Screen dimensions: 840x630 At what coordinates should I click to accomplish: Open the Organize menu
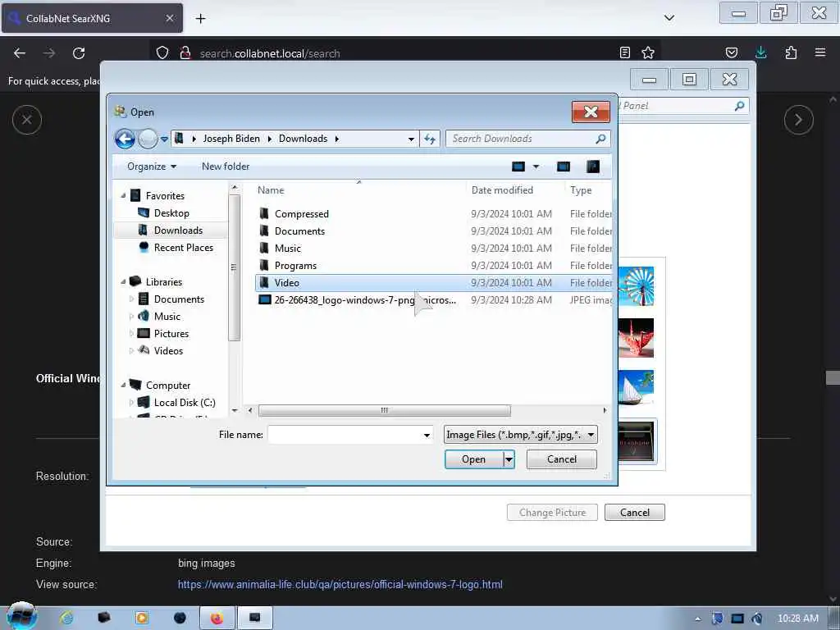pyautogui.click(x=152, y=167)
